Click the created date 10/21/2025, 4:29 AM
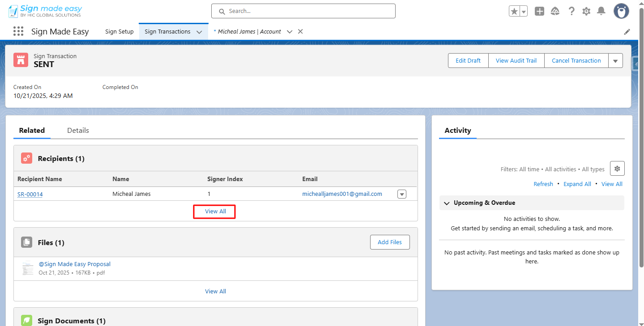The height and width of the screenshot is (326, 644). coord(43,96)
